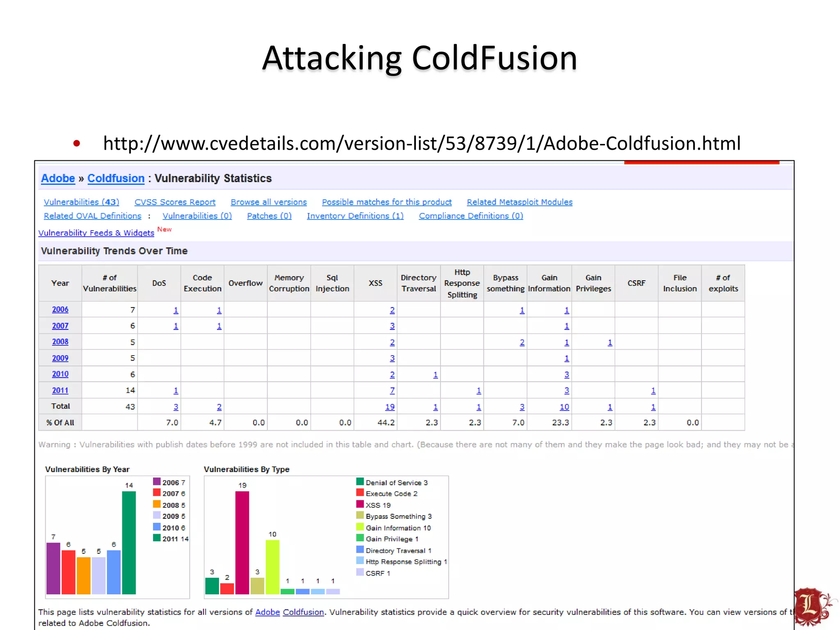The width and height of the screenshot is (840, 630).
Task: Click the cvedetails URL bullet text
Action: coord(422,143)
